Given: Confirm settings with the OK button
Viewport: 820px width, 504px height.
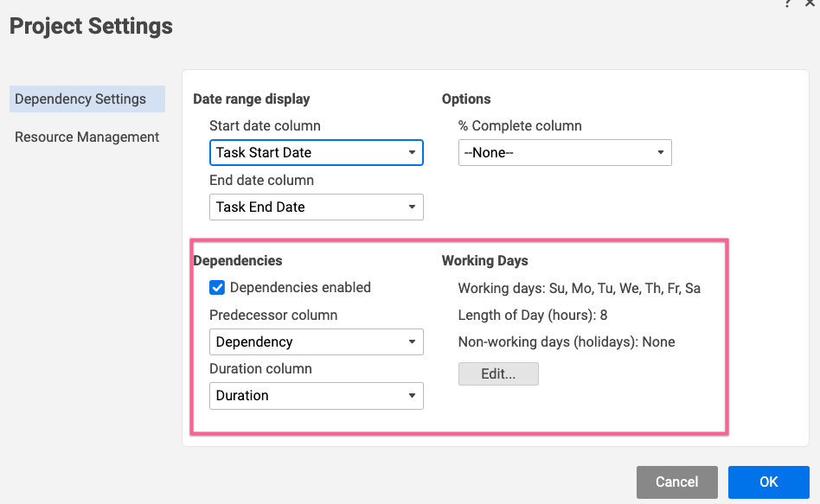Looking at the screenshot, I should pos(768,482).
